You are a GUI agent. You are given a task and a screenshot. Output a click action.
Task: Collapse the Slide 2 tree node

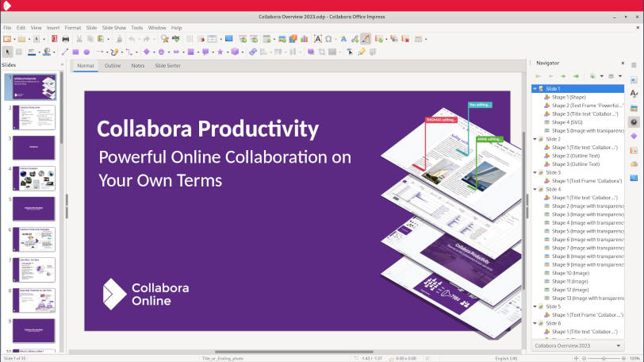coord(535,139)
